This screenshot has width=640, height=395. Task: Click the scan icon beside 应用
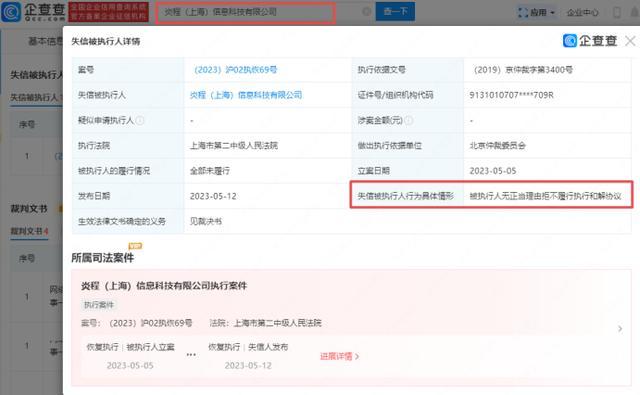(523, 13)
